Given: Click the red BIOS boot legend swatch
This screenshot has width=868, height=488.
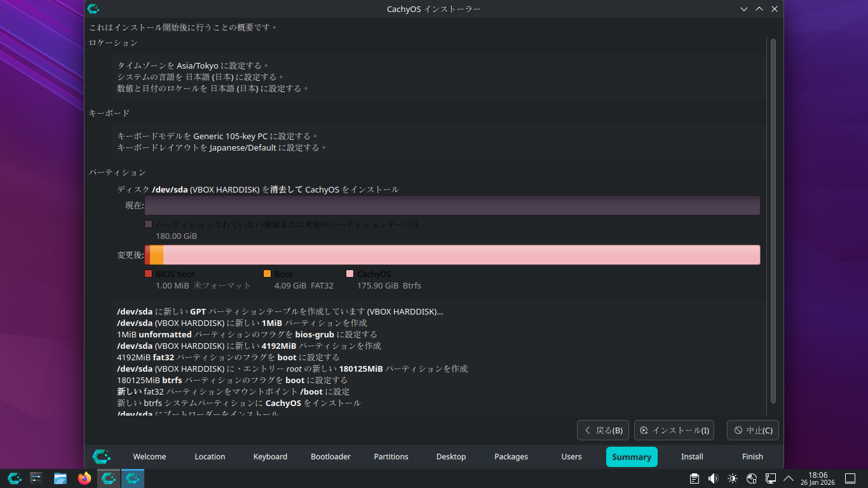Looking at the screenshot, I should point(149,274).
